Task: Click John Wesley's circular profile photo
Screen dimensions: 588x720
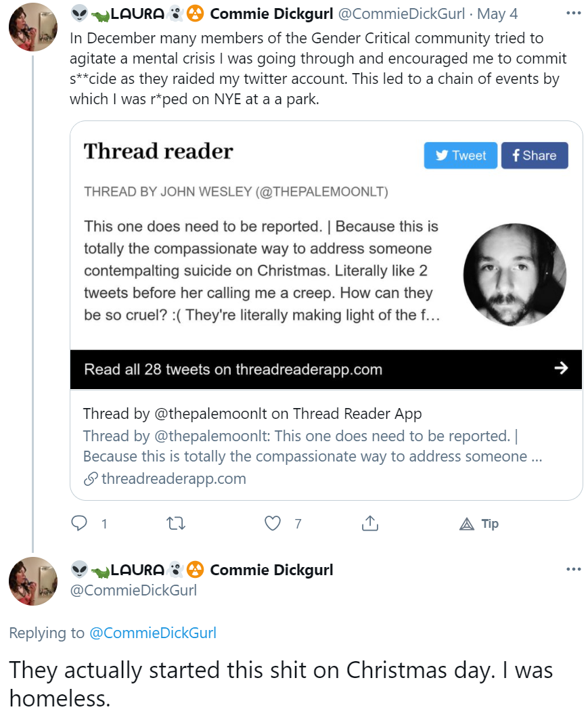Action: click(x=514, y=275)
